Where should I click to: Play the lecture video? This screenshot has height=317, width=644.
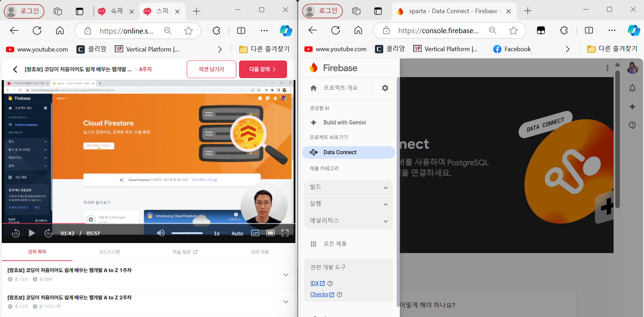[x=31, y=233]
